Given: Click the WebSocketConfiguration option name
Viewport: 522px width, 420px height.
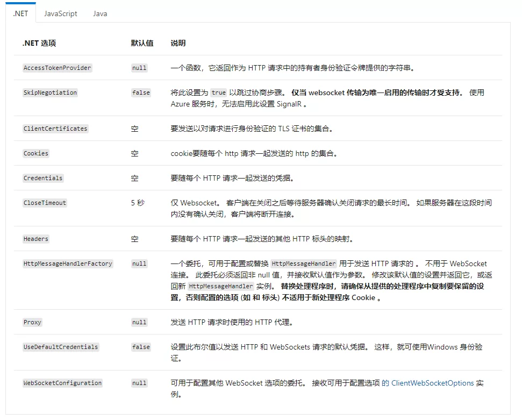Looking at the screenshot, I should pos(62,383).
